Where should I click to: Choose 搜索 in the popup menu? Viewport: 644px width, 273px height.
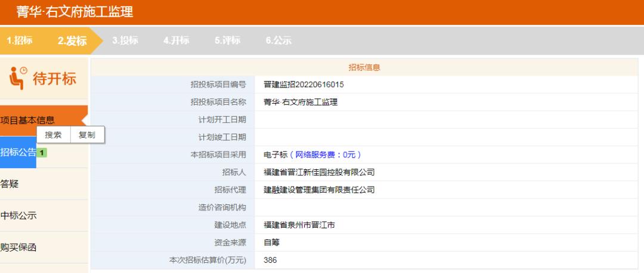54,135
